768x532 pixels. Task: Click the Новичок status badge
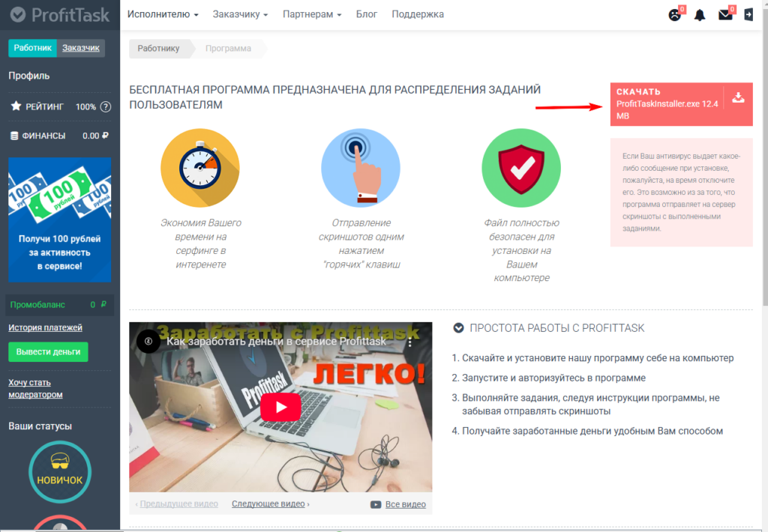tap(60, 472)
